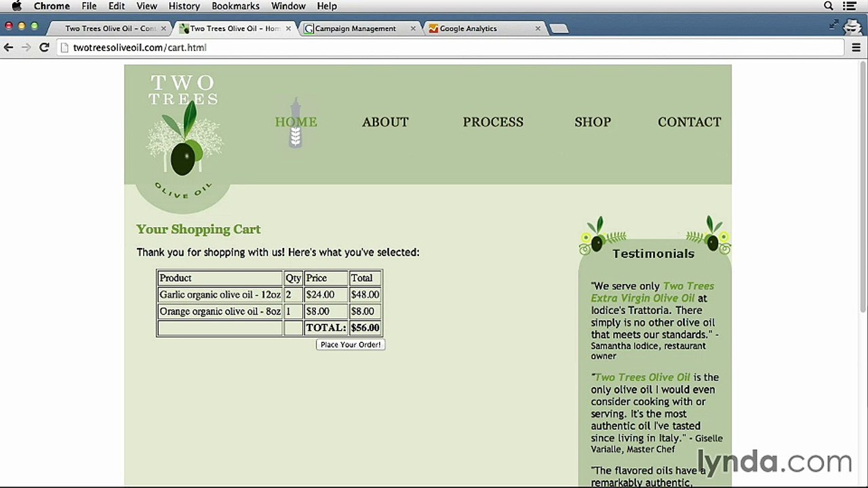This screenshot has height=488, width=868.
Task: Click the $8.00 Price cell for Orange oil
Action: [325, 312]
